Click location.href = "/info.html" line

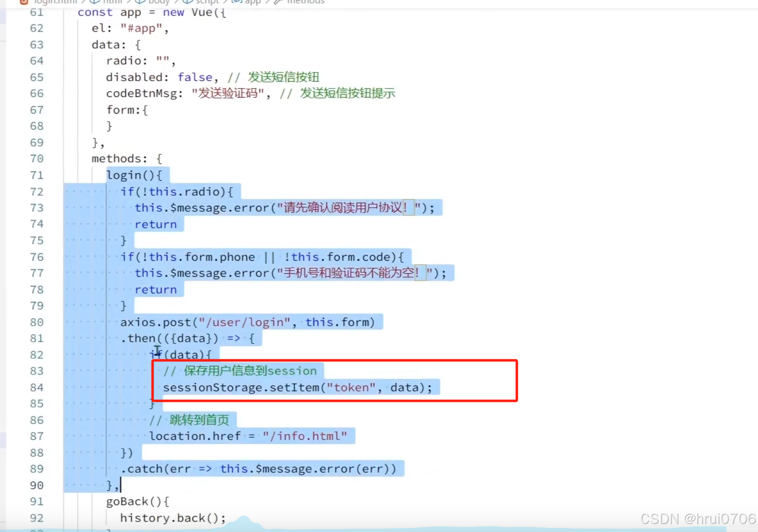(248, 436)
